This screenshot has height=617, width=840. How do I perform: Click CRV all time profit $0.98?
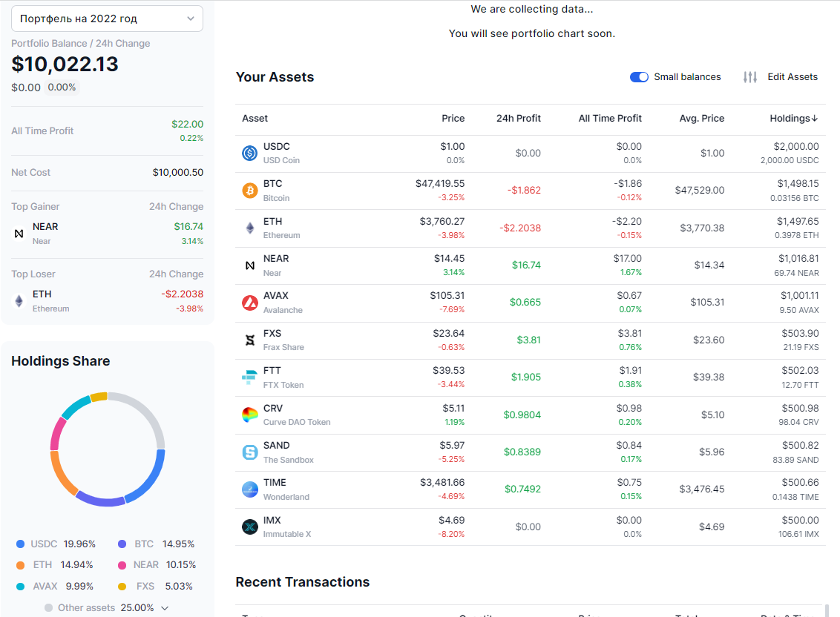(629, 409)
